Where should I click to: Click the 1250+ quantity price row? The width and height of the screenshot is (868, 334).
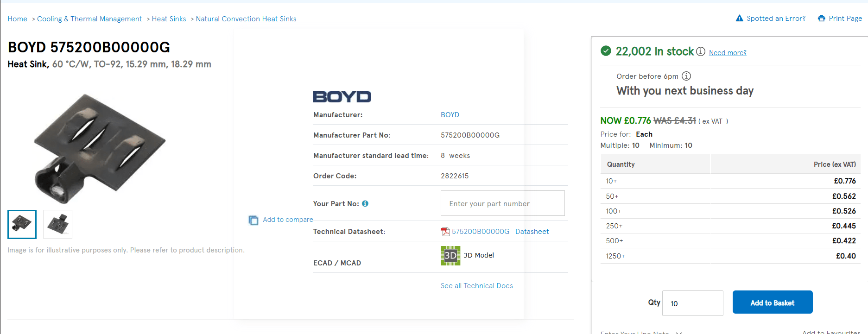(x=730, y=256)
